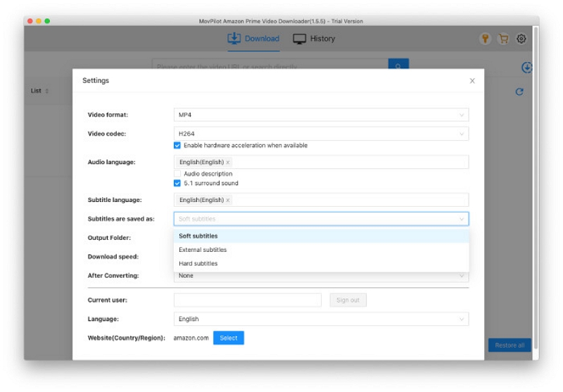This screenshot has width=563, height=392.
Task: Open settings via the gear icon
Action: tap(521, 39)
